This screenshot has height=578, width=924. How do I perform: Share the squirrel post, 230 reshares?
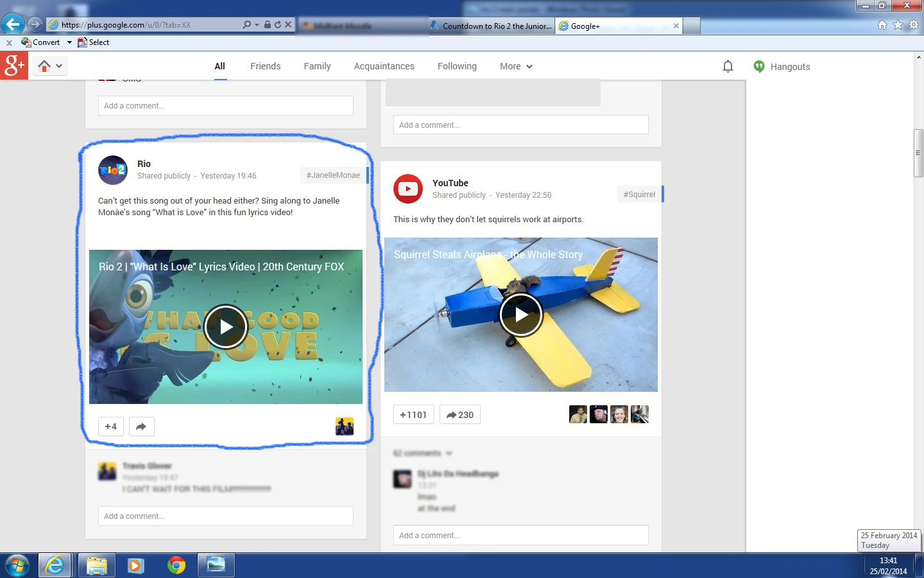(459, 415)
